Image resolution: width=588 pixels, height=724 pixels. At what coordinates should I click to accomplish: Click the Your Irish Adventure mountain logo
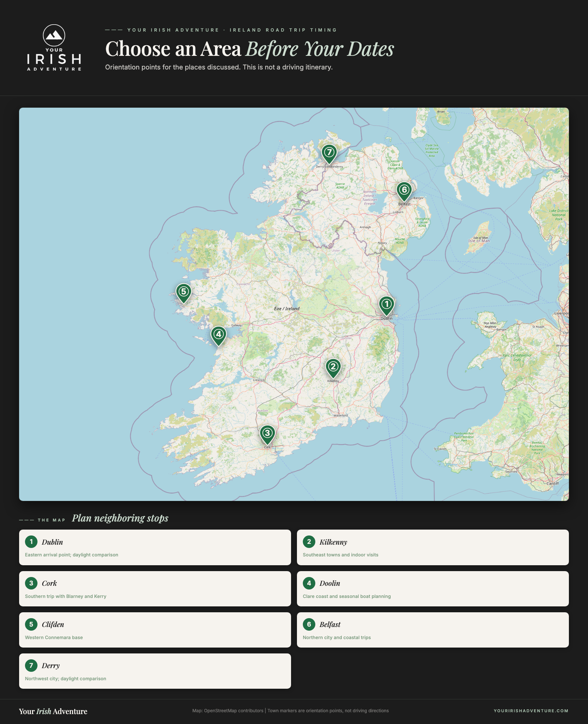tap(54, 48)
